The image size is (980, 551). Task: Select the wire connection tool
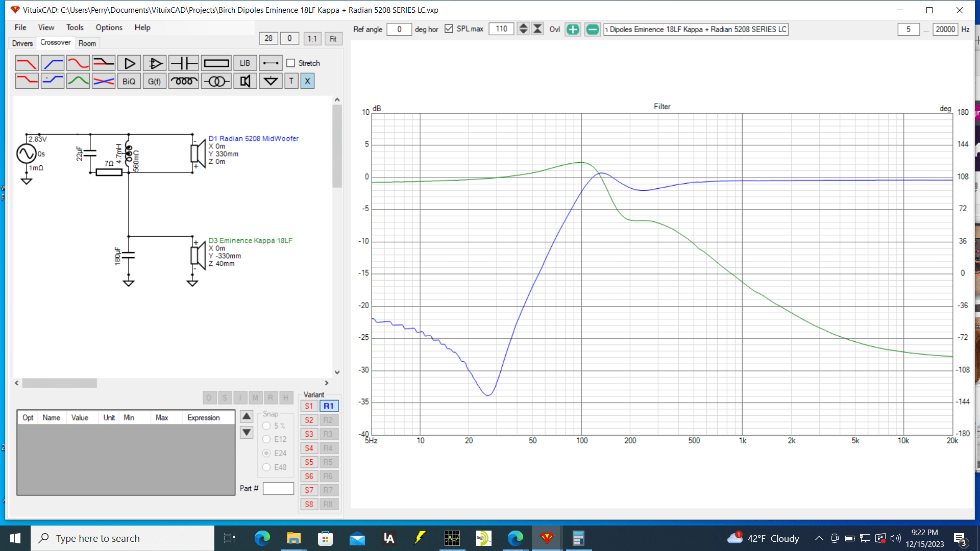pos(271,63)
